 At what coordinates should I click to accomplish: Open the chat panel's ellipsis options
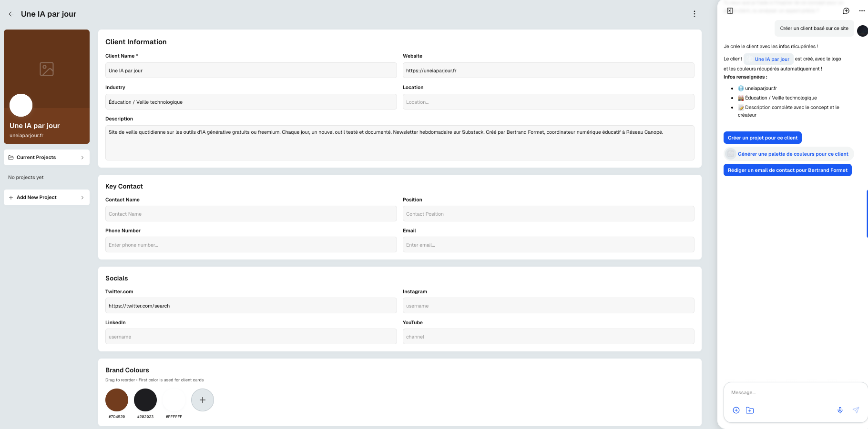click(x=862, y=11)
